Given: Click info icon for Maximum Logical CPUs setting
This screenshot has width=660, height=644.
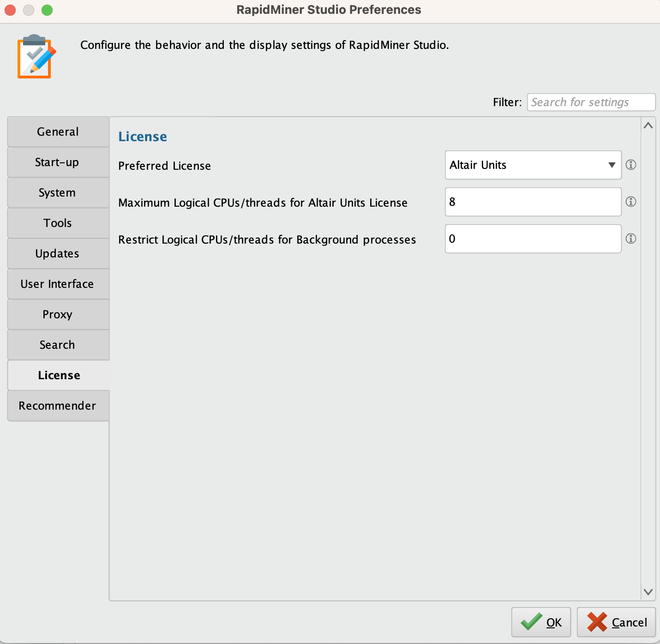Looking at the screenshot, I should tap(630, 202).
